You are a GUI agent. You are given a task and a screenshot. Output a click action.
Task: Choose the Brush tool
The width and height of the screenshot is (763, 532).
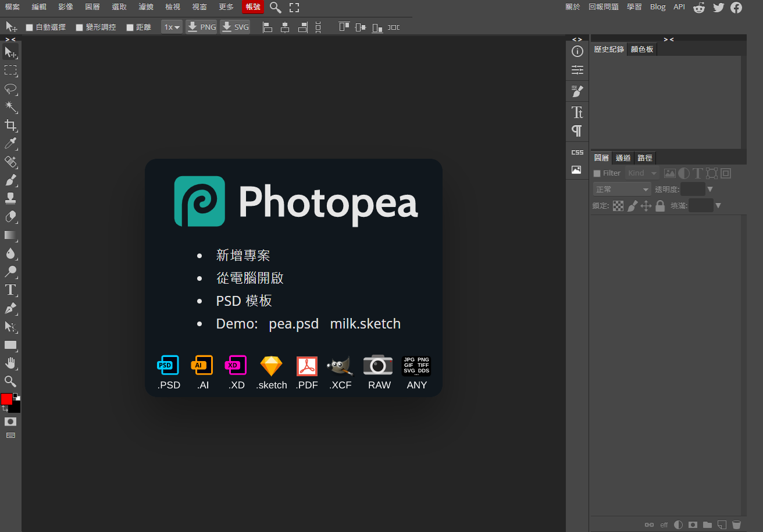tap(10, 180)
